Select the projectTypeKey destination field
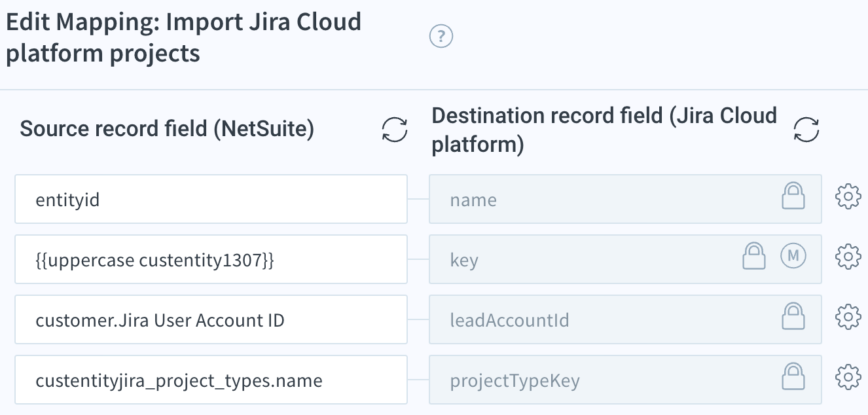Viewport: 868px width, 415px height. tap(625, 380)
